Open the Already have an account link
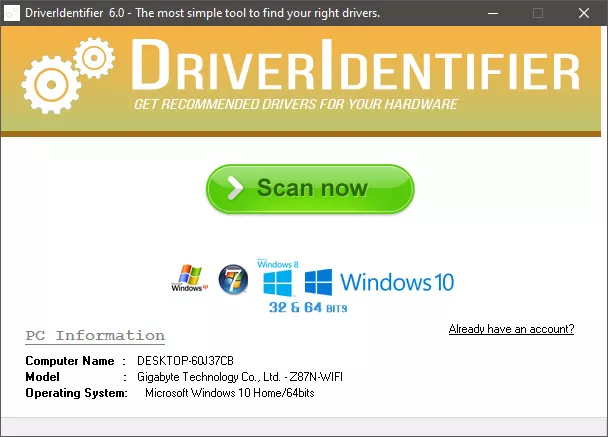This screenshot has height=437, width=608. click(x=511, y=329)
